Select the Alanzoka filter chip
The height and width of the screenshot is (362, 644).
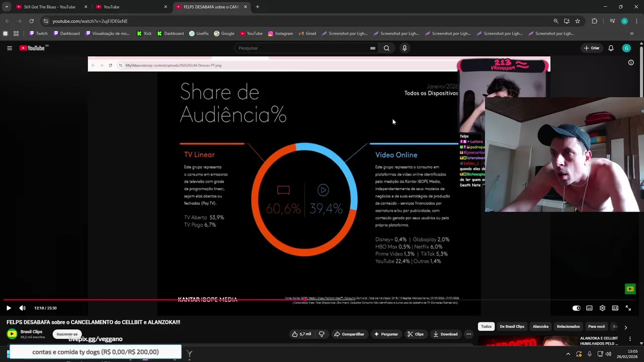click(x=540, y=327)
